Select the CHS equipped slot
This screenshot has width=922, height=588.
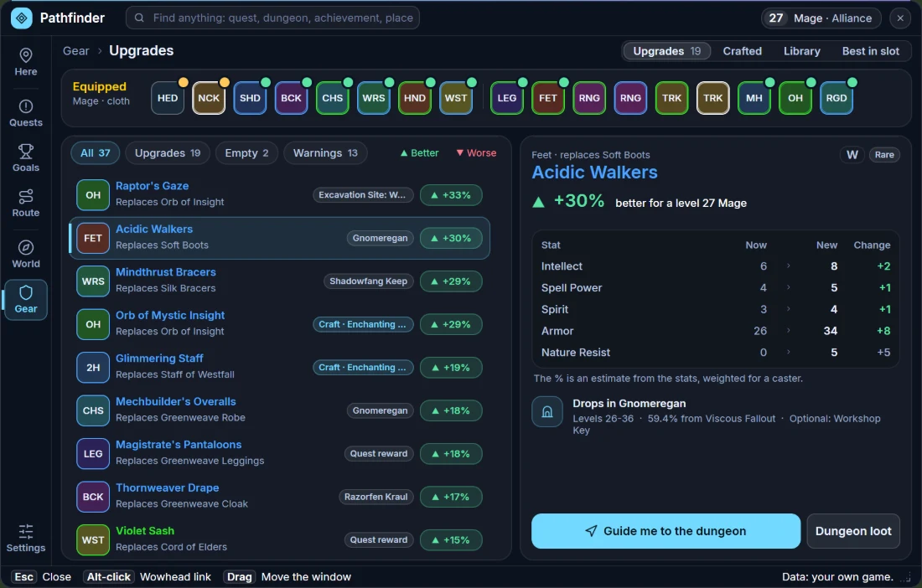332,98
